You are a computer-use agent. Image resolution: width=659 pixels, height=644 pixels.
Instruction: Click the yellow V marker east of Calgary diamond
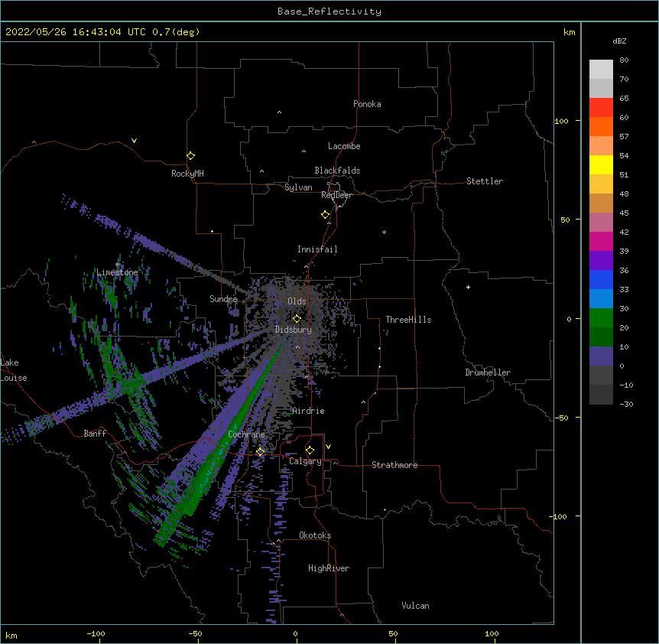point(328,447)
